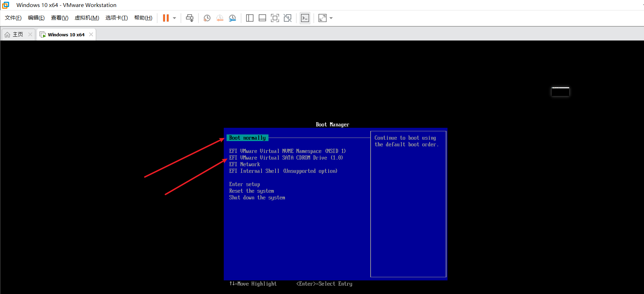This screenshot has width=644, height=294.
Task: Open the snapshot manager icon
Action: point(232,18)
